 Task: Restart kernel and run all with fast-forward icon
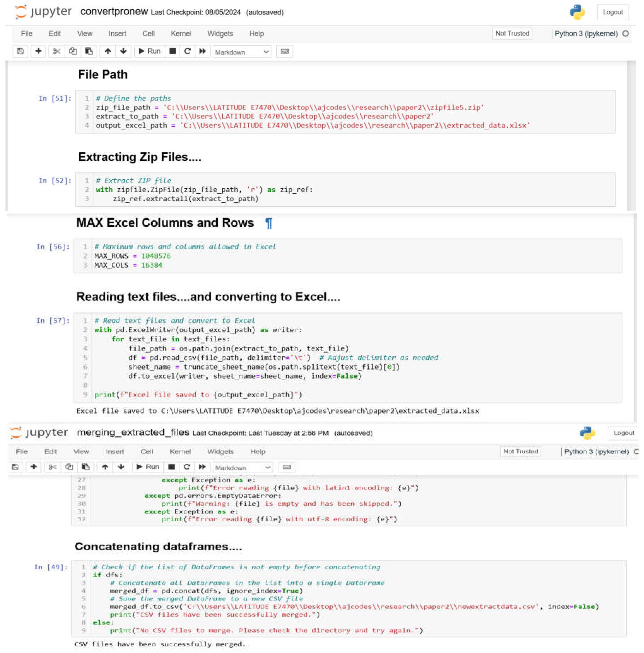point(202,51)
